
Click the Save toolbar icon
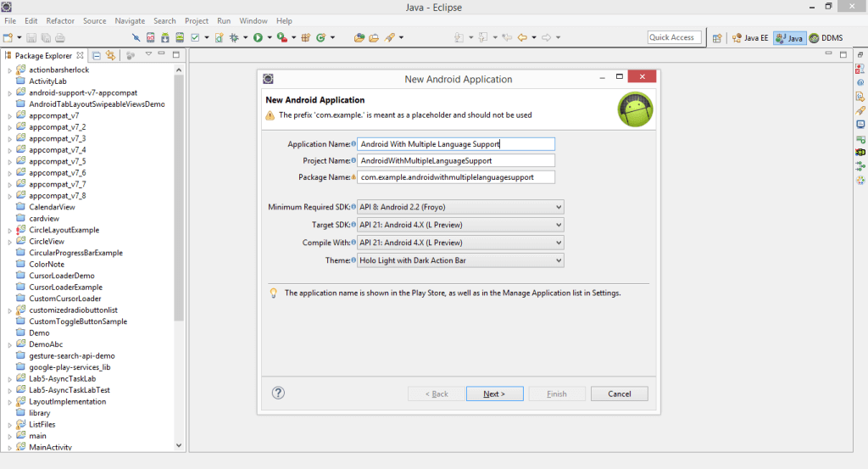[x=31, y=37]
